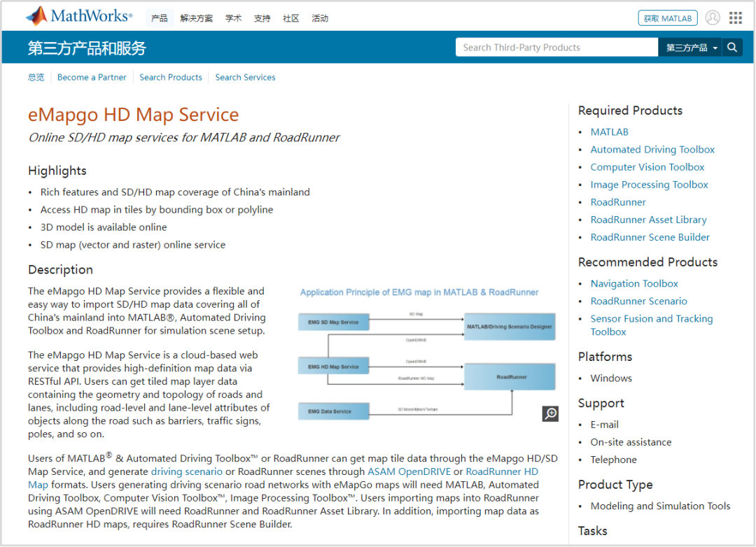Click the zoom icon on the diagram image

[x=550, y=413]
